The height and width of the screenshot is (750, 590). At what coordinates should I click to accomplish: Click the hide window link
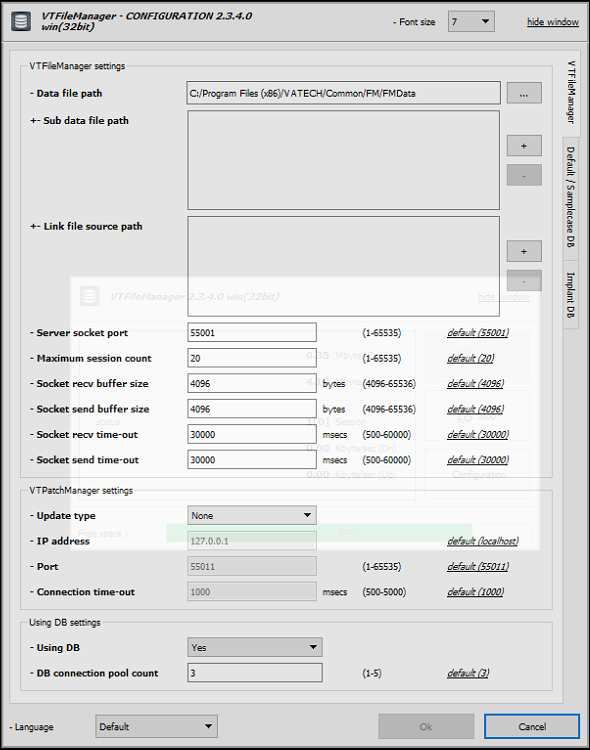point(553,22)
